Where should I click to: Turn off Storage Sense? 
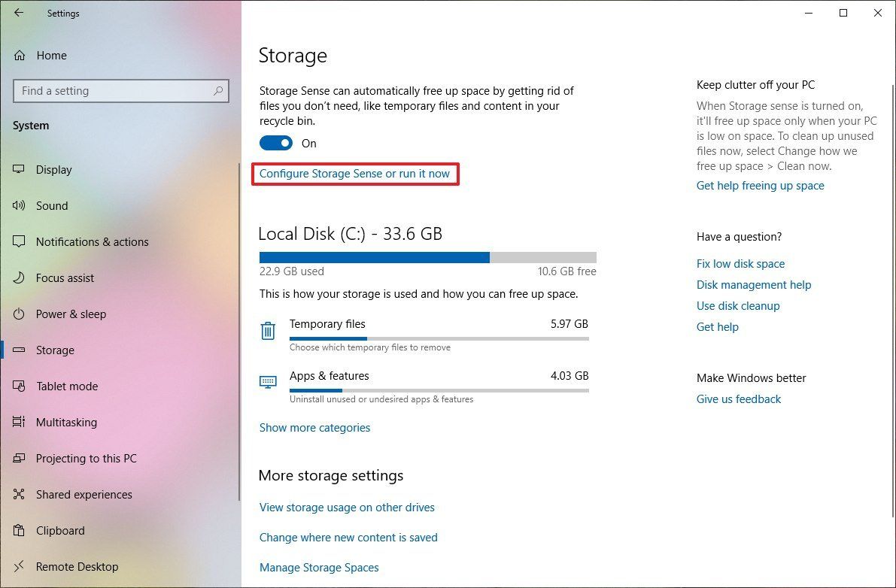tap(275, 143)
